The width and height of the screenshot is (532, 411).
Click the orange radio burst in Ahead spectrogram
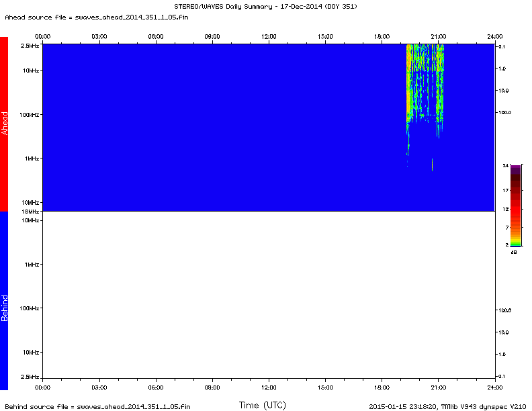[x=409, y=83]
